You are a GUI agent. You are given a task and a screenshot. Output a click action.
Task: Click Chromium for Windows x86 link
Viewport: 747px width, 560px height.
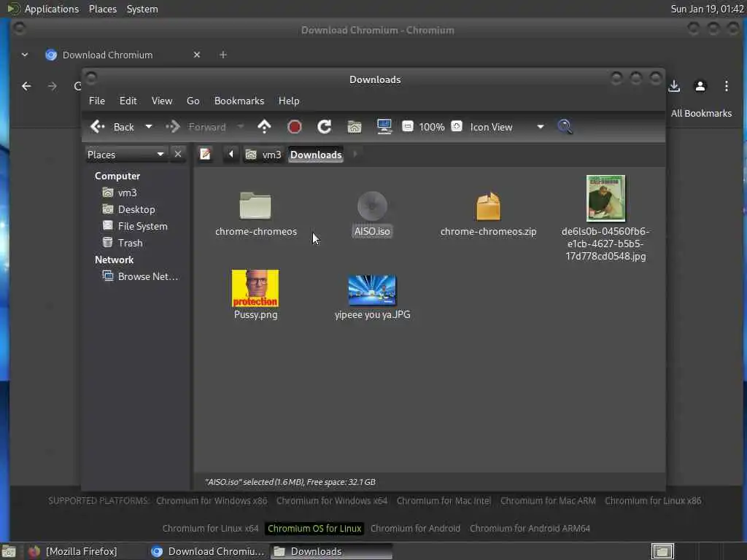[212, 501]
